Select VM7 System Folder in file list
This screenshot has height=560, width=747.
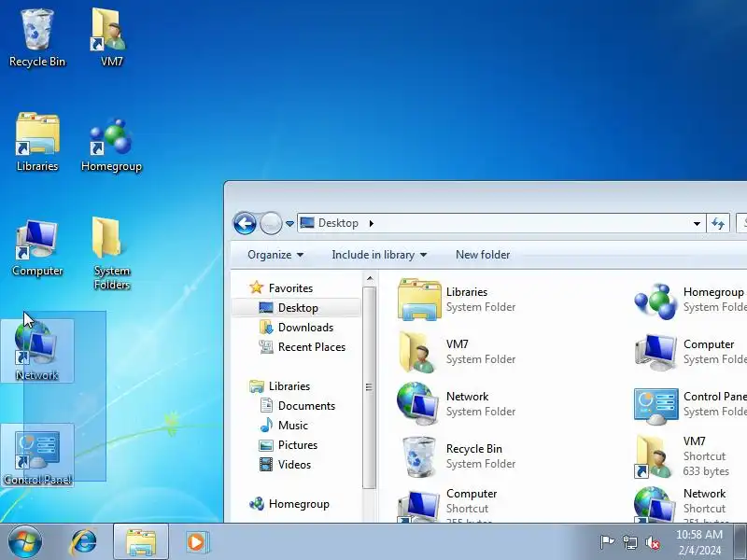pos(458,352)
